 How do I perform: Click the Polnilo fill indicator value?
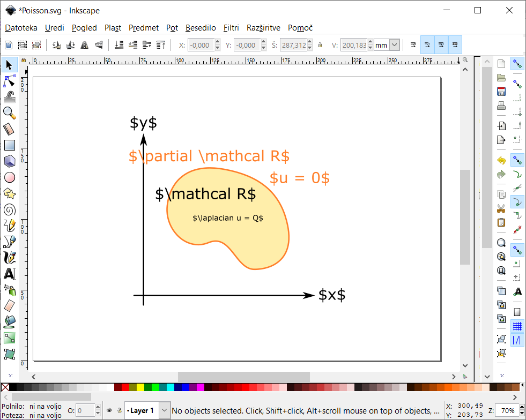[46, 407]
